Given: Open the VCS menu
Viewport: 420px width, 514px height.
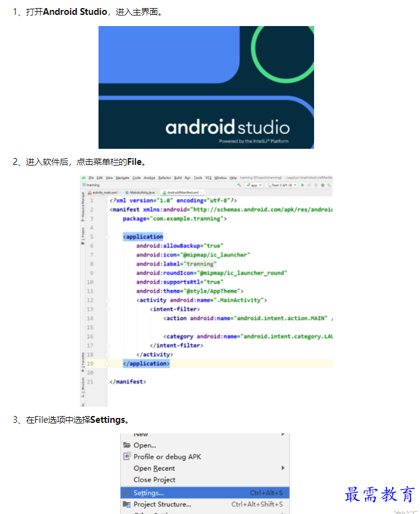Looking at the screenshot, I should point(208,178).
